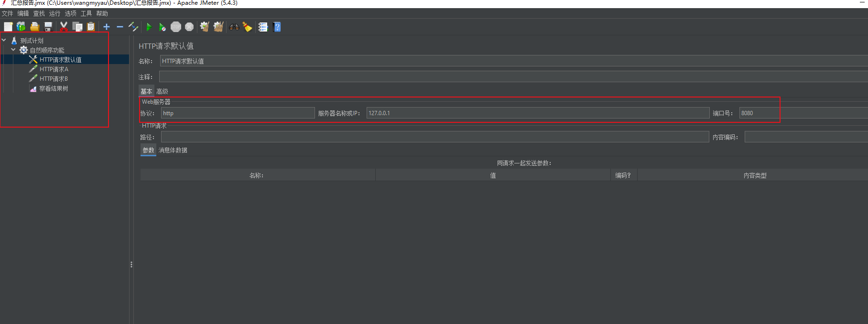
Task: Click the Copy icon in toolbar
Action: point(77,27)
